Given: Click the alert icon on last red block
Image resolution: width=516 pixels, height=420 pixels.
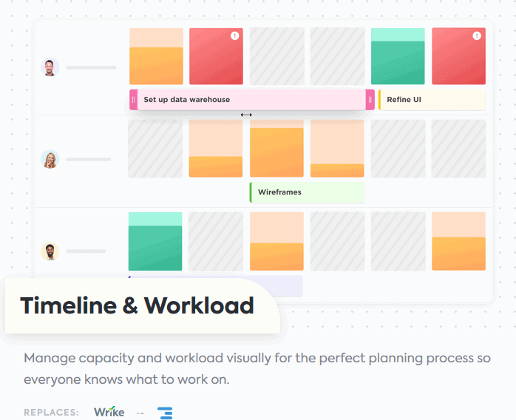Looking at the screenshot, I should [477, 35].
